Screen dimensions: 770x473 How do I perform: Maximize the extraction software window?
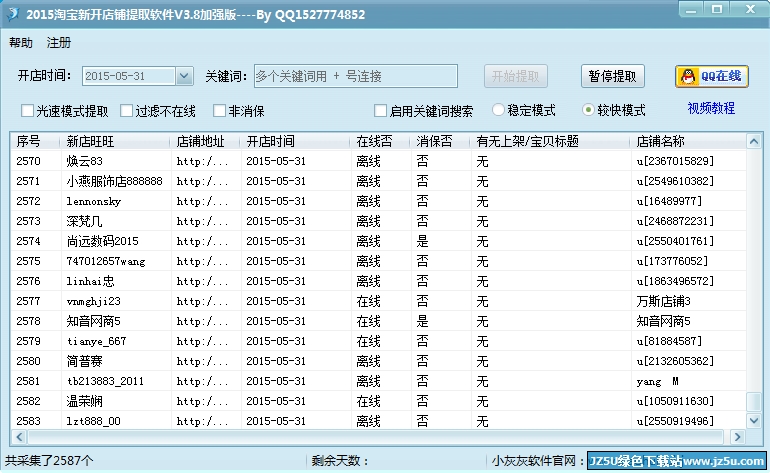(x=717, y=9)
